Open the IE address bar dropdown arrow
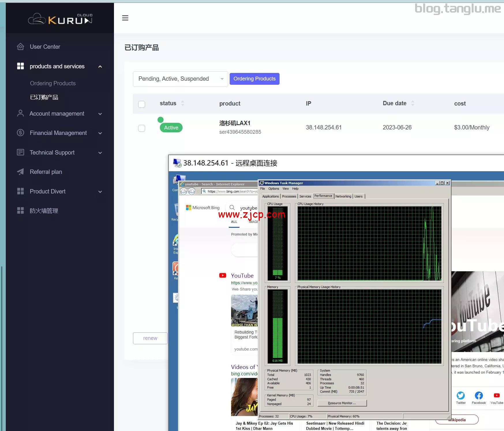 coord(198,191)
